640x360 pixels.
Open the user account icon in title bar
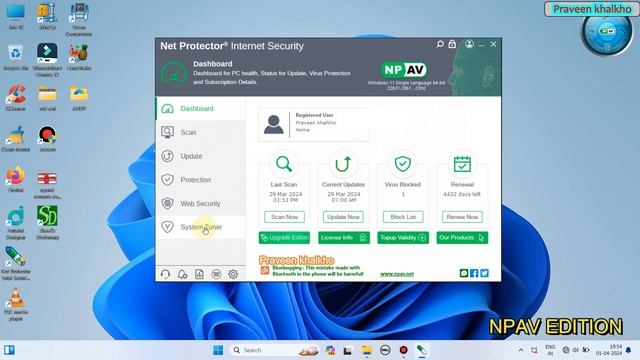click(x=469, y=44)
